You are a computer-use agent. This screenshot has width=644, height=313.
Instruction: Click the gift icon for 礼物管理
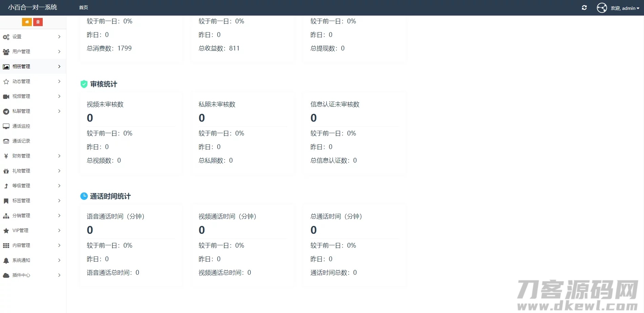pos(6,171)
